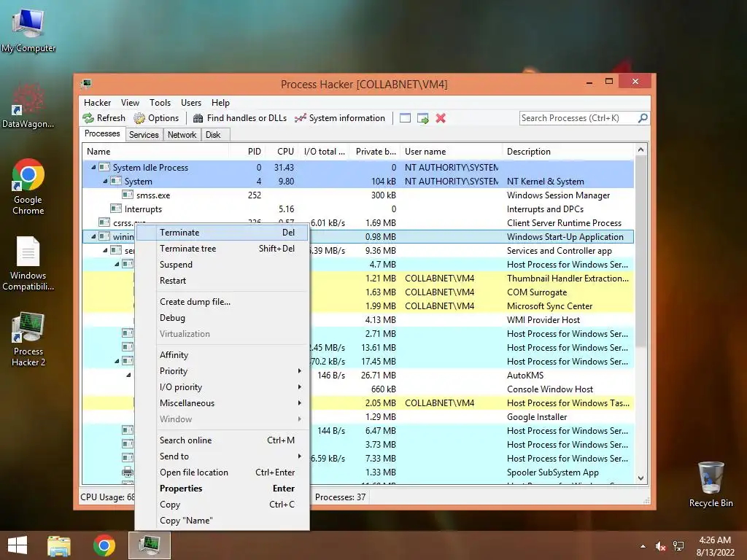Switch to the Services tab

[144, 135]
